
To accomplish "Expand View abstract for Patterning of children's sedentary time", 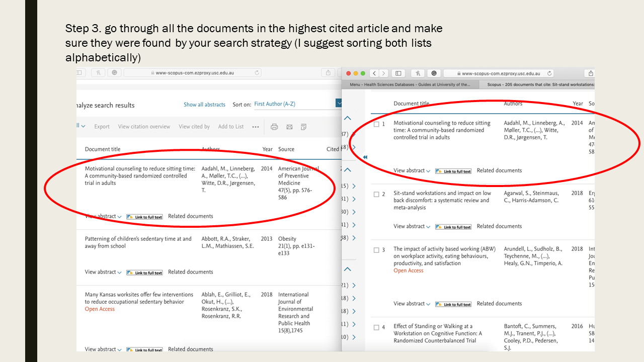I will coord(103,272).
